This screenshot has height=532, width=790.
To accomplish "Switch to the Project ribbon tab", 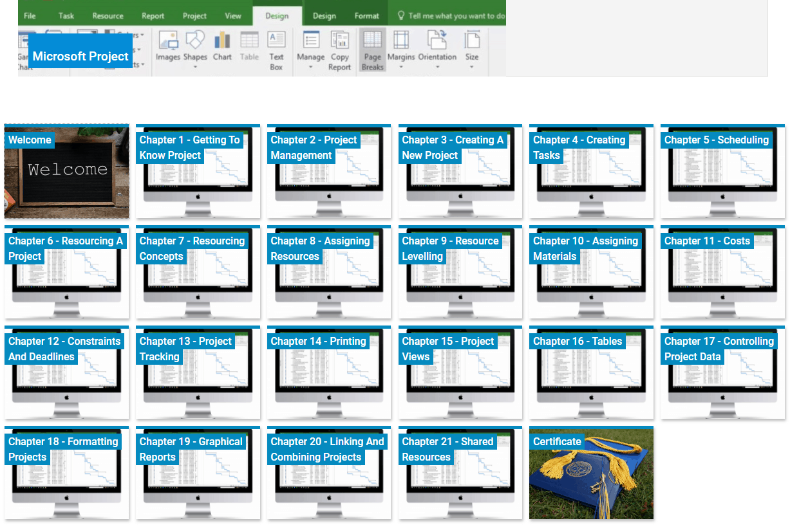I will [x=194, y=16].
